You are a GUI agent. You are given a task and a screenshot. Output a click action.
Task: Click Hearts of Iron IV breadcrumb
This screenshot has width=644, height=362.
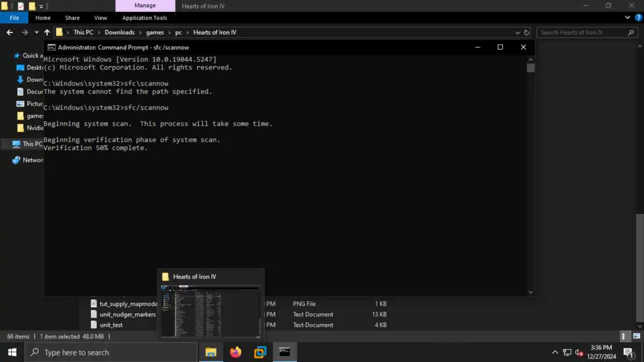point(215,32)
